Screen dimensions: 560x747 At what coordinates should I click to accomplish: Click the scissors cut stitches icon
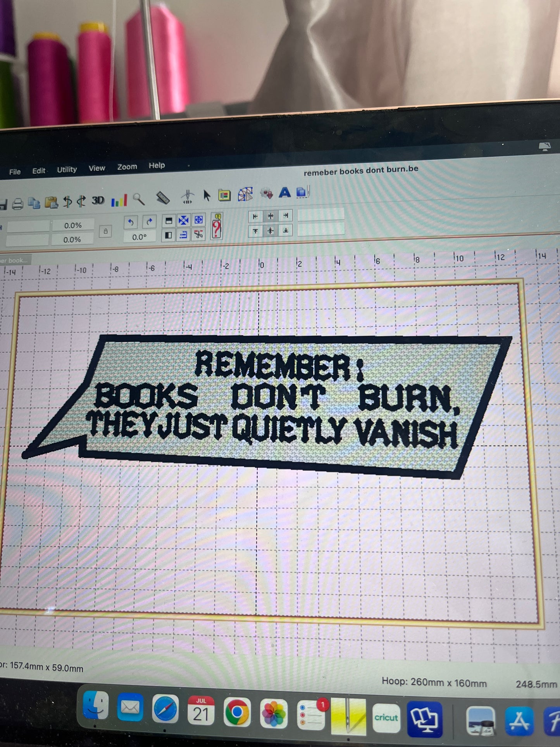coord(198,234)
